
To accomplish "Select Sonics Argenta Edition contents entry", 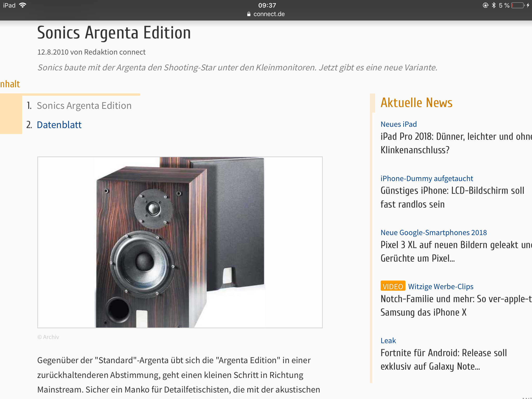I will pos(84,106).
